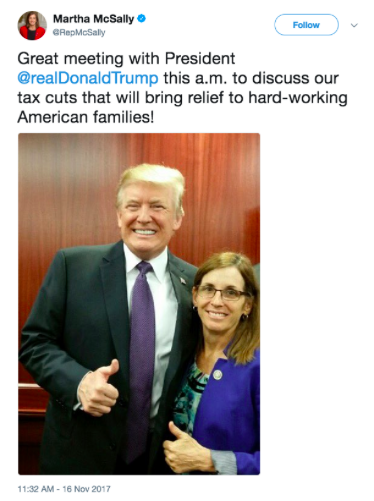Viewport: 374px width, 501px height.
Task: Open the @realDonaldTrump mention link
Action: [88, 78]
